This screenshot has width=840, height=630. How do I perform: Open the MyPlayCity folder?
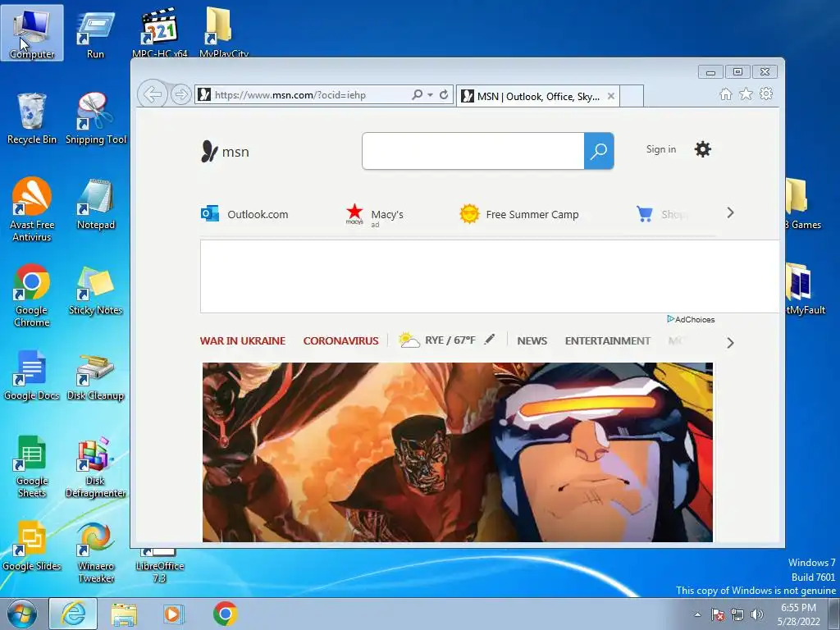pos(223,33)
